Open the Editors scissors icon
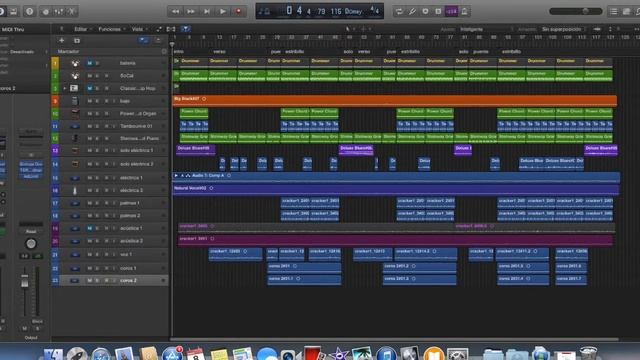Viewport: 640px width, 360px height. point(72,12)
